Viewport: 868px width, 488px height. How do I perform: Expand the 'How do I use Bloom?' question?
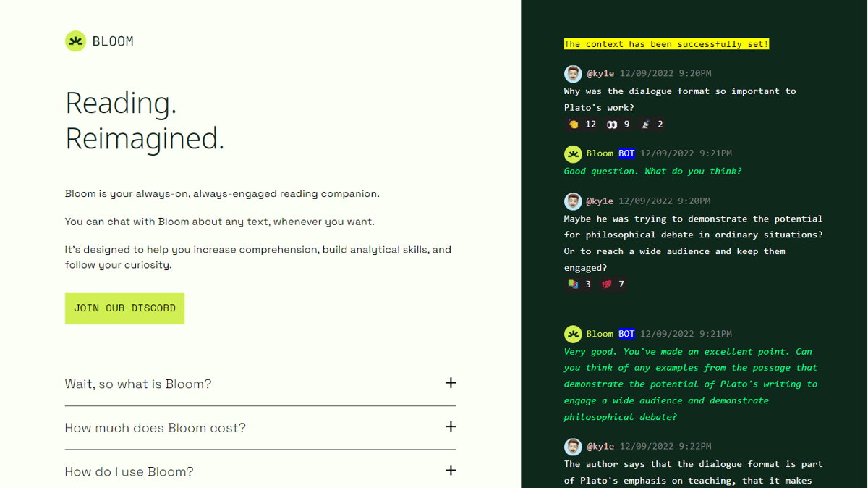tap(260, 471)
